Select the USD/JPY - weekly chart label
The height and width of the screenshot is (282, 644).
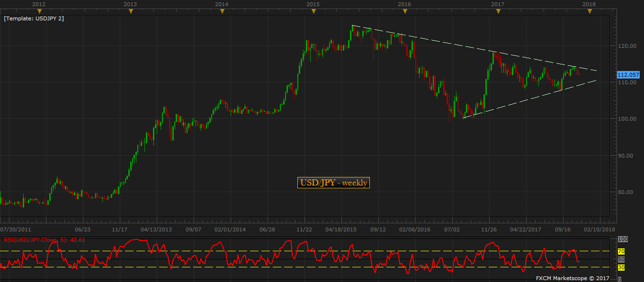[x=333, y=183]
